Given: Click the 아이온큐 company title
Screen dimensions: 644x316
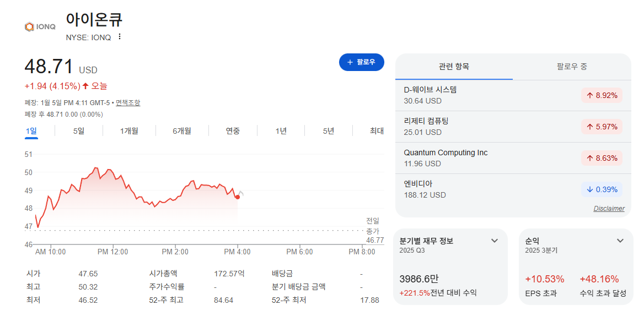Looking at the screenshot, I should coord(94,20).
